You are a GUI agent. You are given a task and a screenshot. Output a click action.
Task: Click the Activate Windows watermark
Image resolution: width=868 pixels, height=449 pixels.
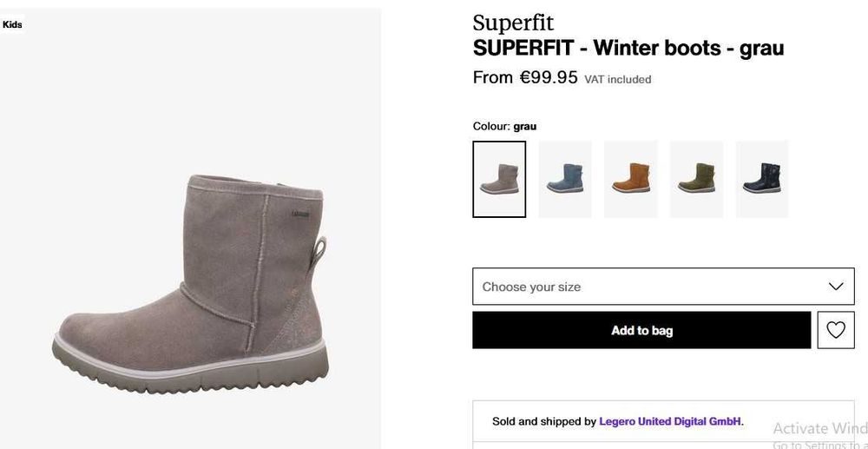point(819,428)
